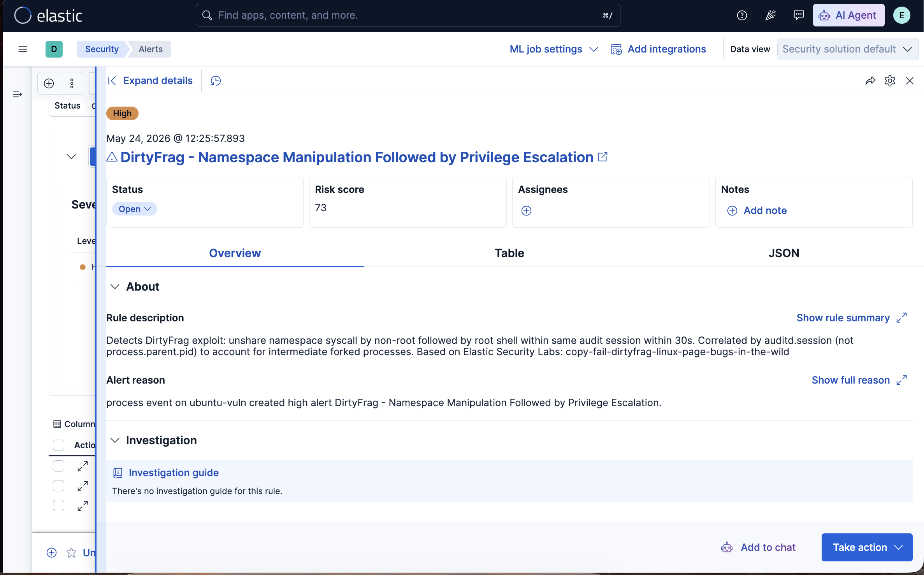The height and width of the screenshot is (575, 924).
Task: Open the feedback chat icon
Action: 799,16
